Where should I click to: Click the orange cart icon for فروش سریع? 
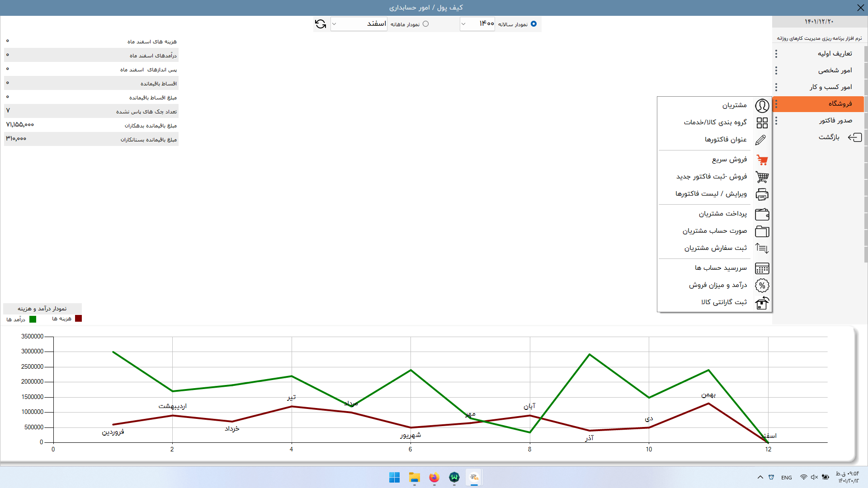pyautogui.click(x=762, y=160)
